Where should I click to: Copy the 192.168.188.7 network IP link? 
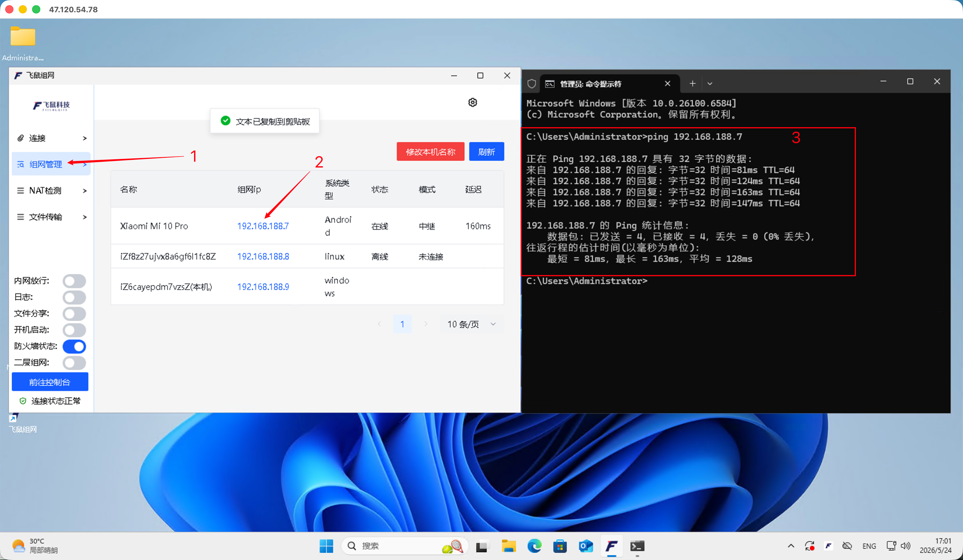[x=263, y=226]
